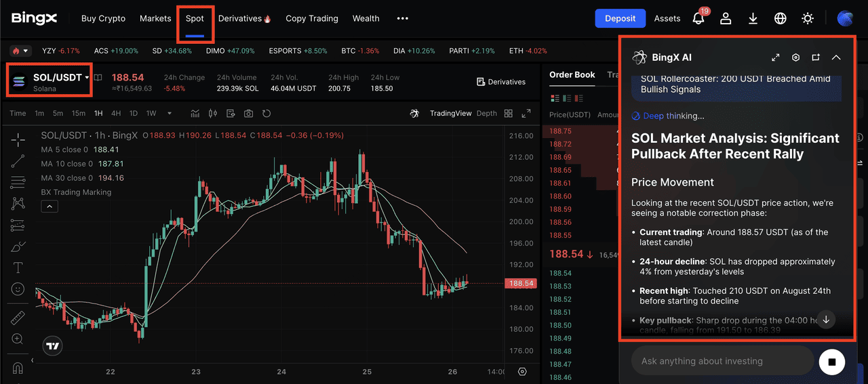Open the Wealth menu
This screenshot has width=868, height=384.
coord(366,18)
